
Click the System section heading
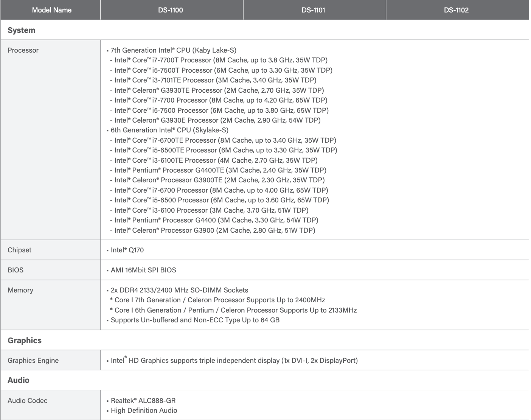tap(21, 30)
